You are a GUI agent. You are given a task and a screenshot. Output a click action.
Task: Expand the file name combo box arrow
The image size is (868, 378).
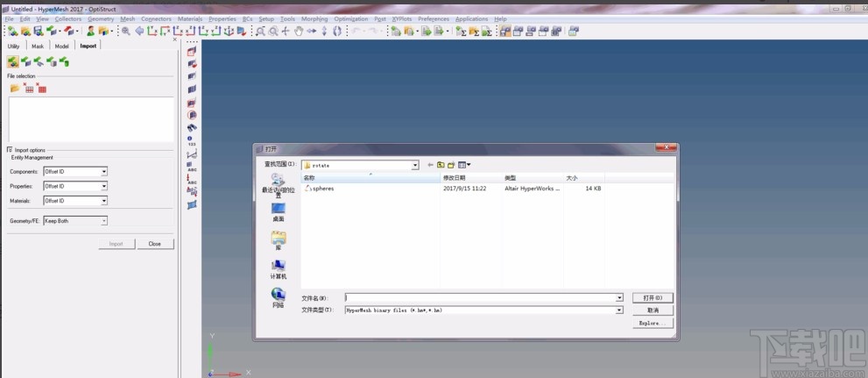619,297
